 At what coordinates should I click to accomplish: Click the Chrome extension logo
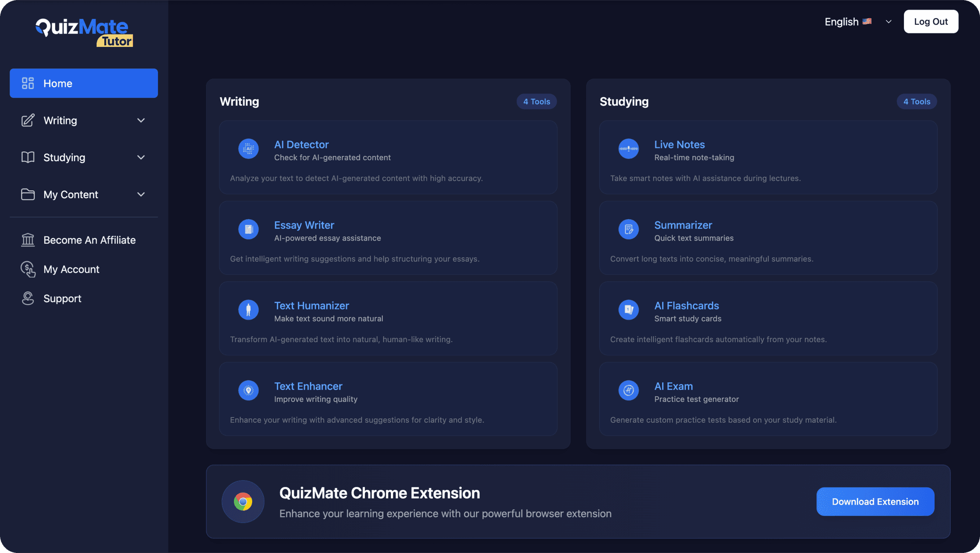(243, 501)
